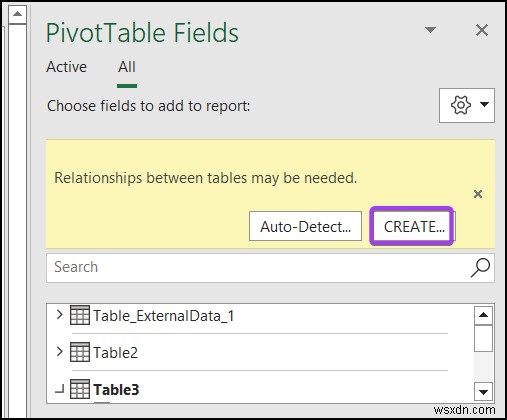
Task: Open the task pane options arrow
Action: pos(430,30)
